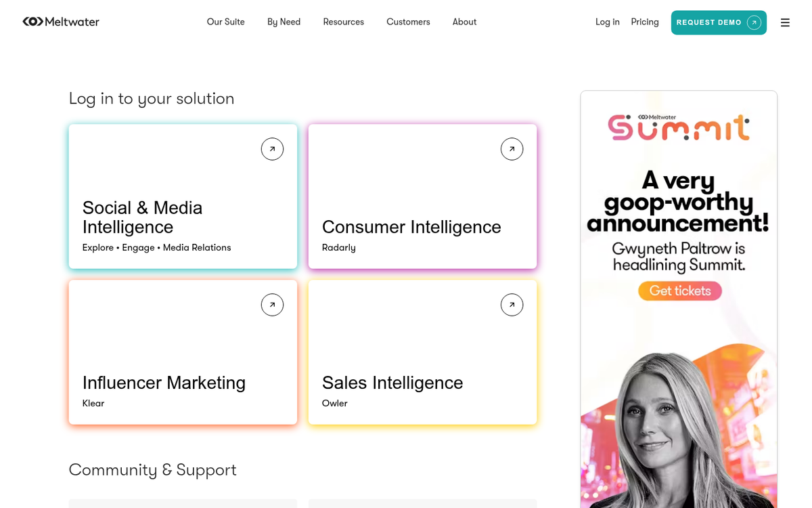The image size is (812, 508).
Task: Click the arrow icon on Consumer Intelligence card
Action: [512, 148]
